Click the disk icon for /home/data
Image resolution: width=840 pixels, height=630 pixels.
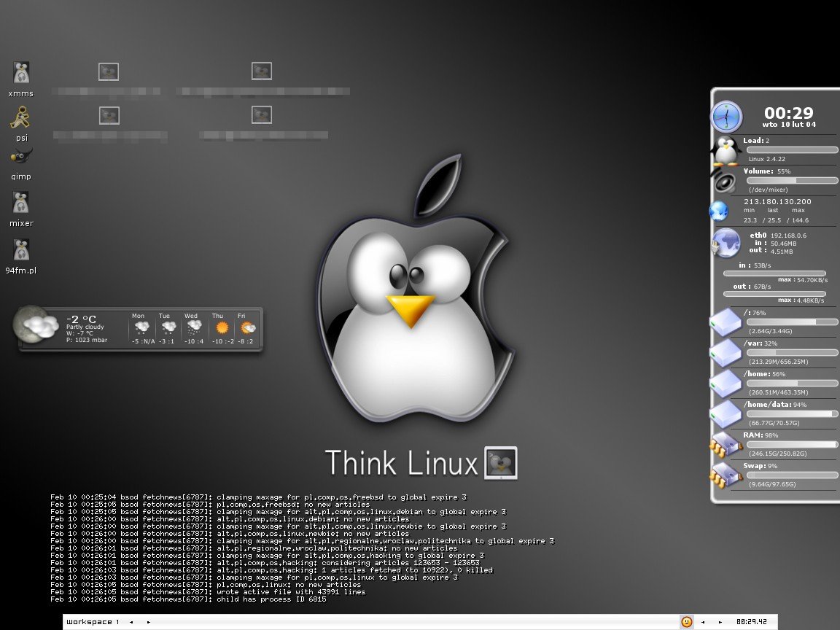coord(726,414)
